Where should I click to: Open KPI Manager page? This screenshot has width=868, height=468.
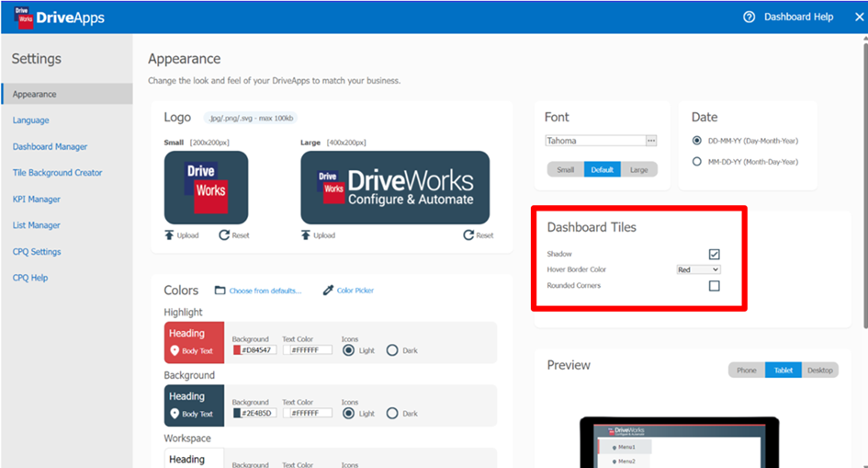37,200
